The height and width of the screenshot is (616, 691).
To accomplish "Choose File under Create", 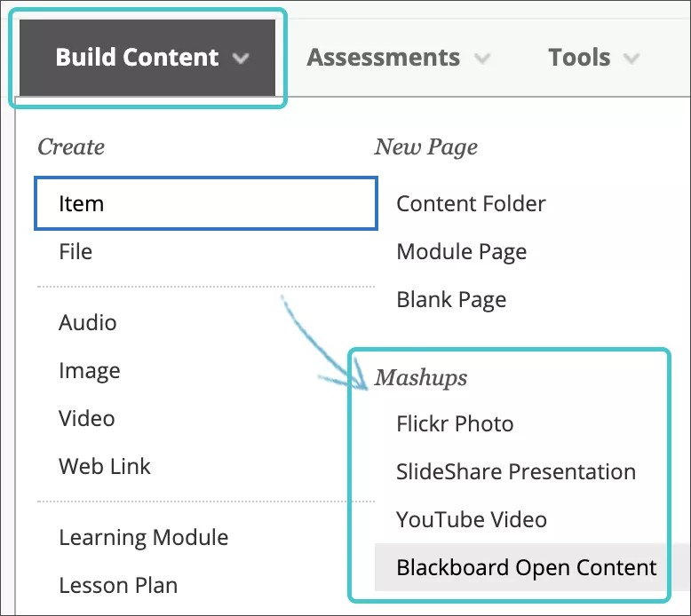I will pos(75,252).
